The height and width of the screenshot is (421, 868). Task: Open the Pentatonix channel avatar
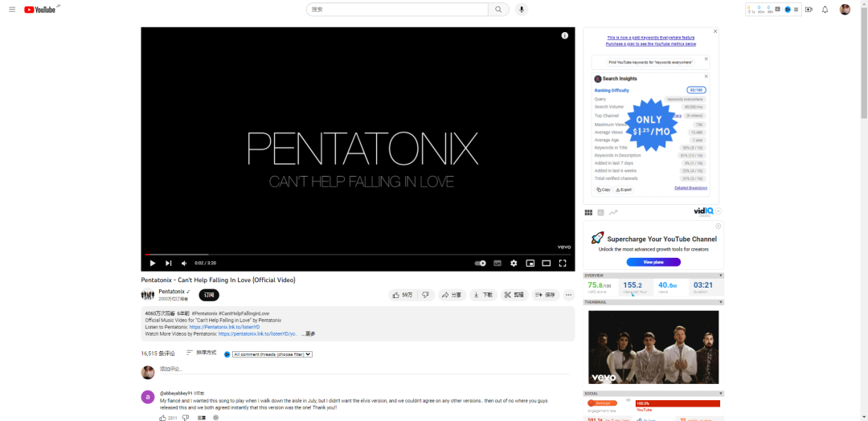pyautogui.click(x=147, y=294)
